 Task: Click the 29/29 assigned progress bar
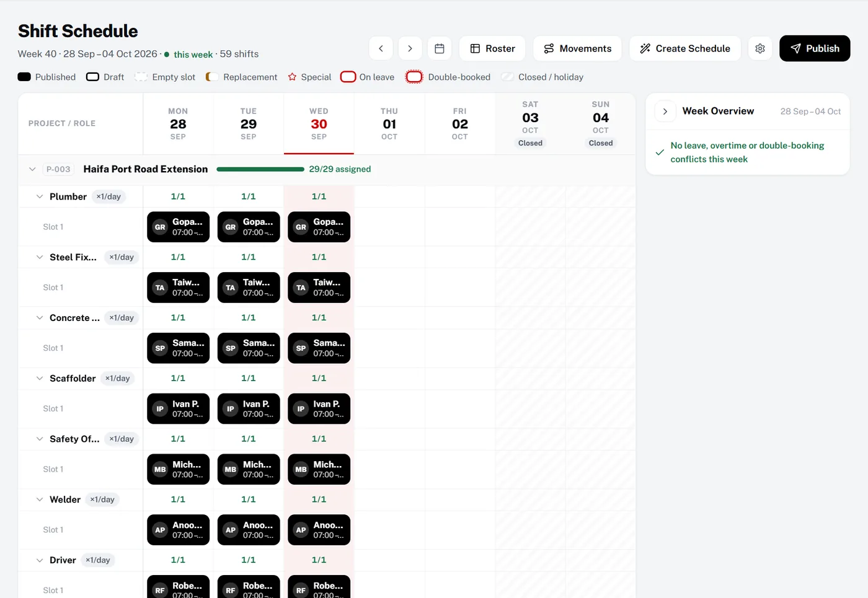pos(260,169)
